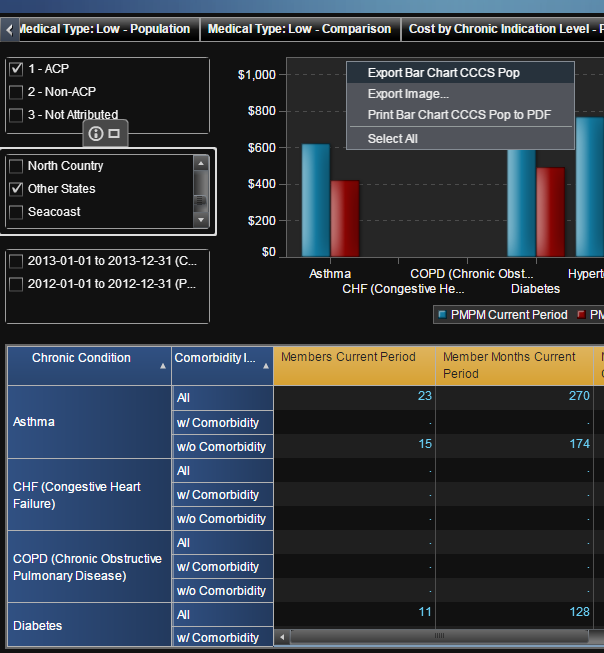Open Cost by Chronic Indication Level tab

click(x=503, y=29)
